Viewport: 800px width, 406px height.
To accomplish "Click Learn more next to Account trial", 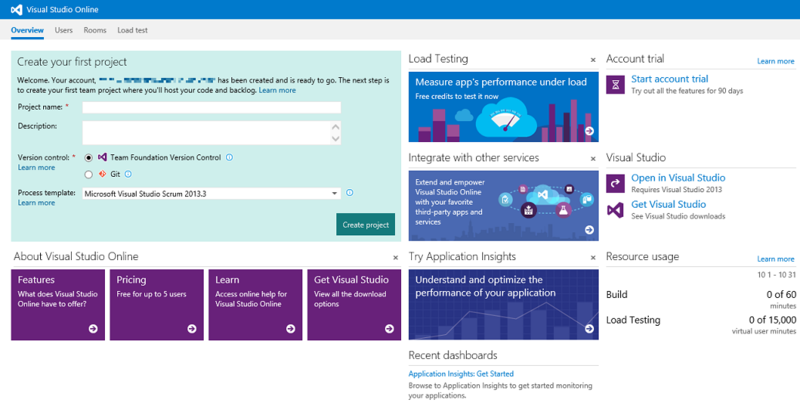I will coord(776,61).
